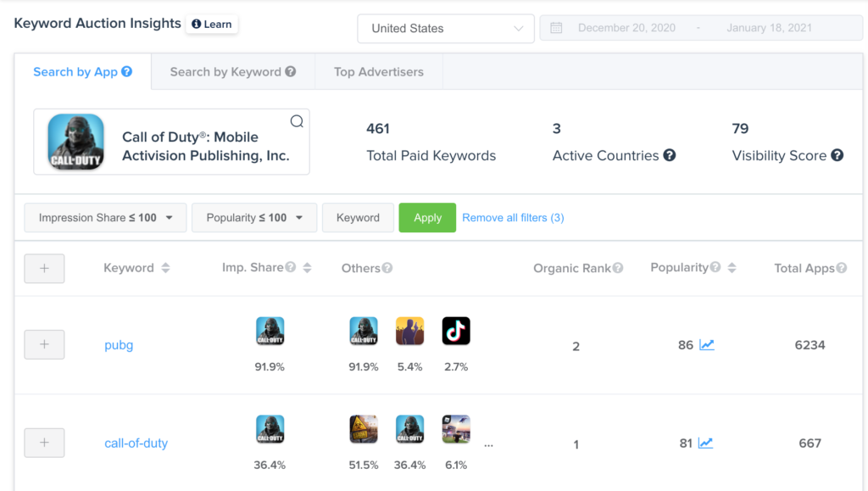Switch to Top Advertisers tab
The image size is (868, 491).
[x=379, y=72]
